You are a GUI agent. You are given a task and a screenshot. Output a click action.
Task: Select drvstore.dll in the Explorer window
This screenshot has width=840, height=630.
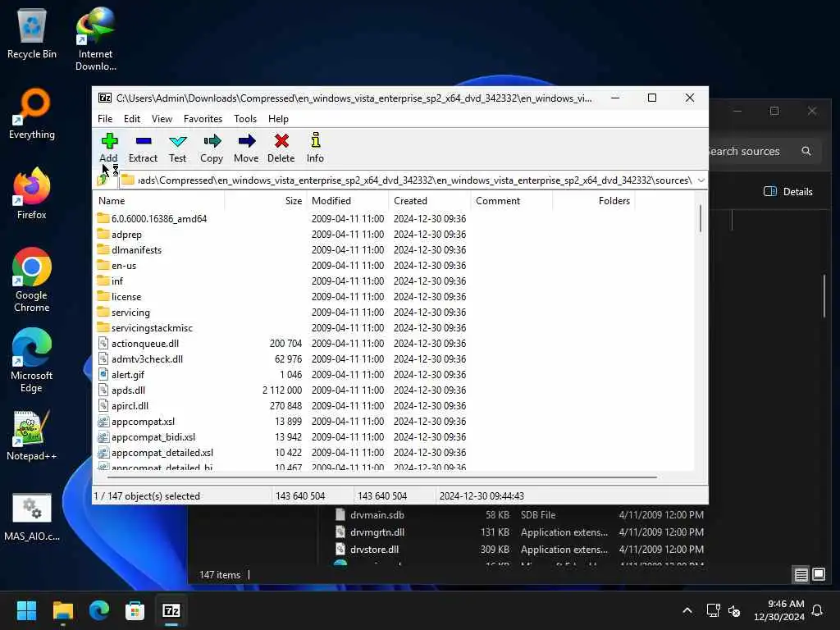point(367,549)
